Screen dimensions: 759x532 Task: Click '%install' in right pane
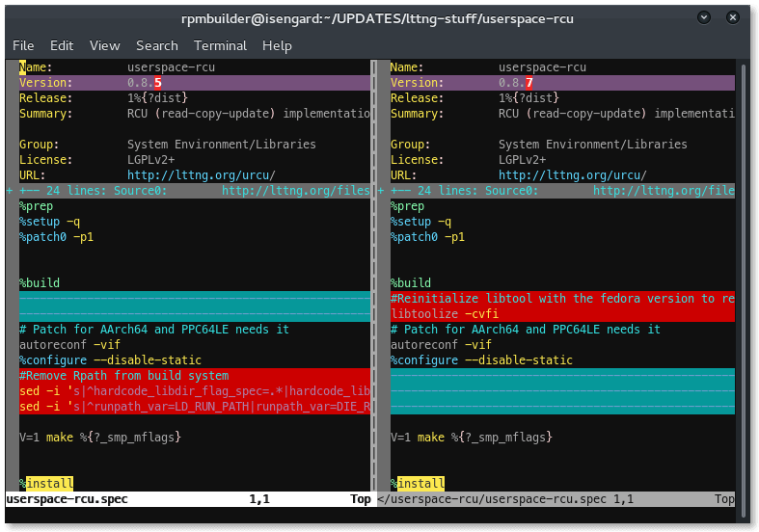tap(418, 483)
